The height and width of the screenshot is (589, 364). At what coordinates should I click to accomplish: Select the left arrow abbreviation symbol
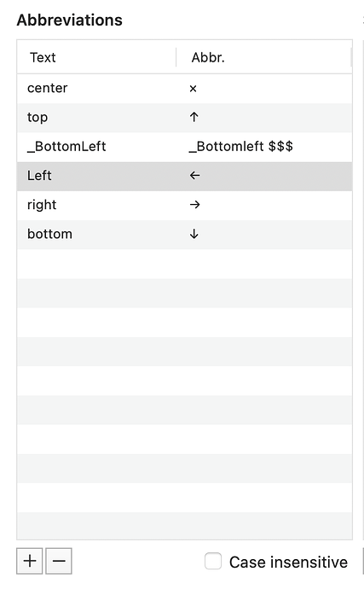194,176
